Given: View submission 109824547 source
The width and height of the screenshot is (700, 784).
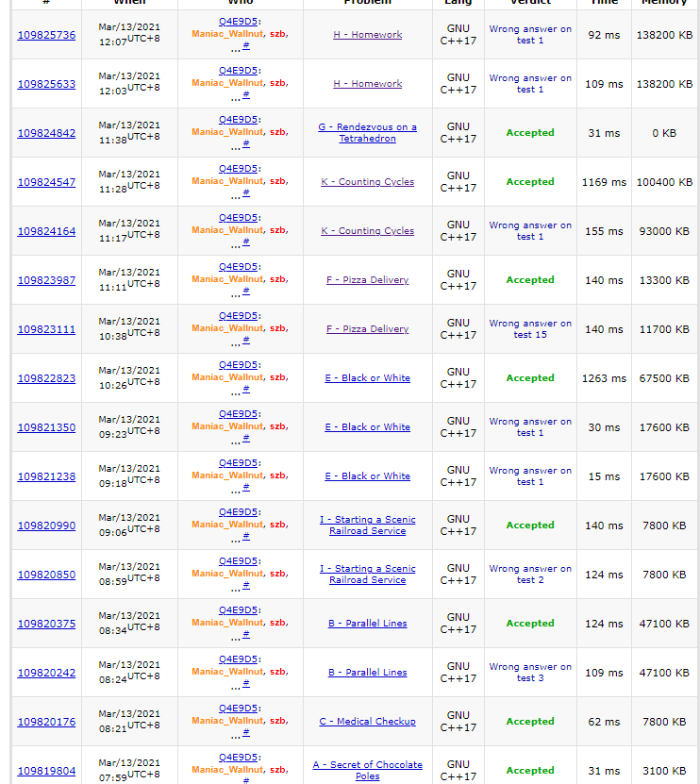Looking at the screenshot, I should [x=46, y=182].
